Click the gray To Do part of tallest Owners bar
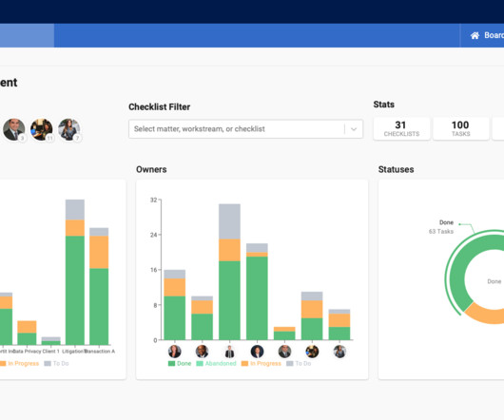The height and width of the screenshot is (420, 504). pos(229,221)
